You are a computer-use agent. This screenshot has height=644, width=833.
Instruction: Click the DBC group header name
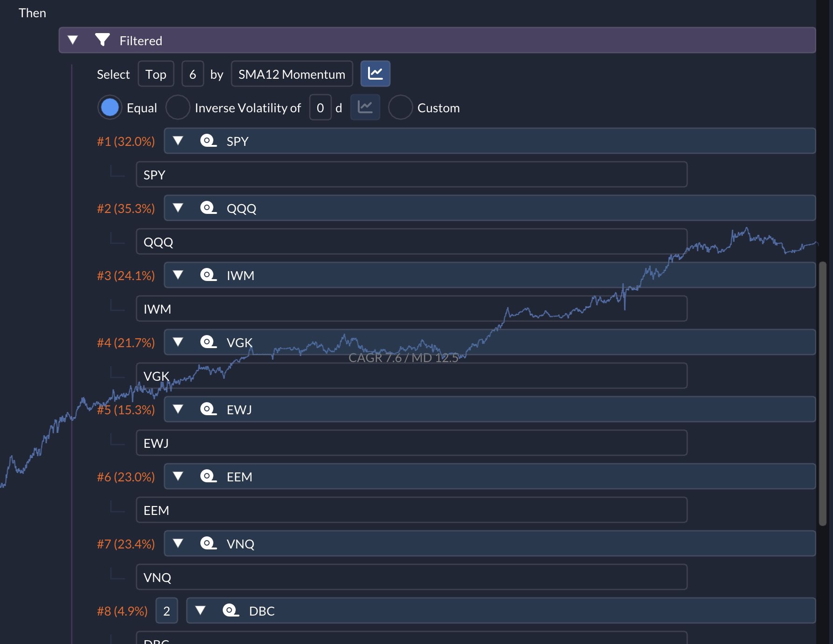click(262, 611)
